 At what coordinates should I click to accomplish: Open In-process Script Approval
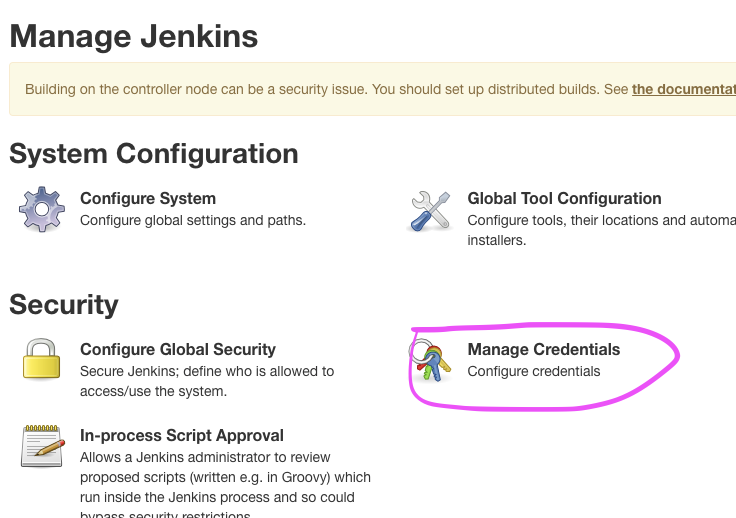click(x=182, y=435)
